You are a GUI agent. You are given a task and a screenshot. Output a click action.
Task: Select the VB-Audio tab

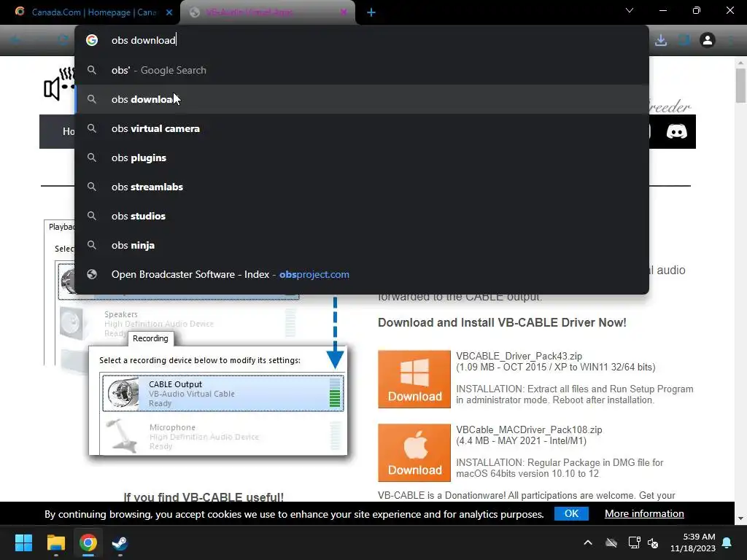click(x=267, y=12)
